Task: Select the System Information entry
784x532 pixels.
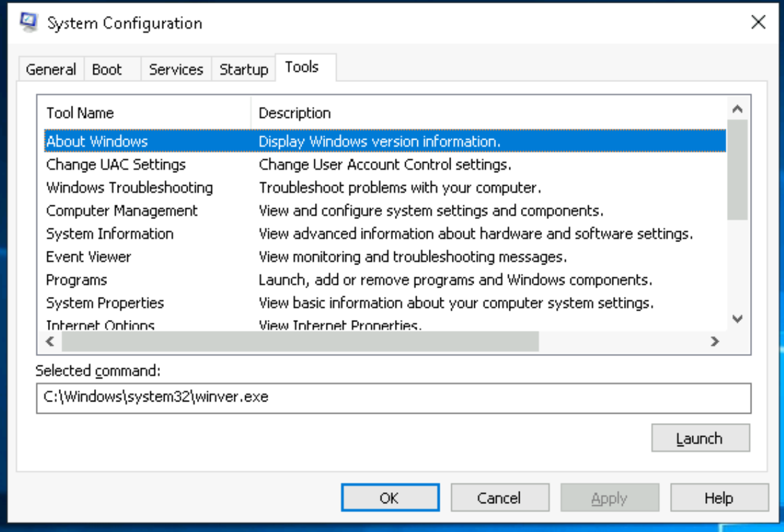Action: [109, 234]
